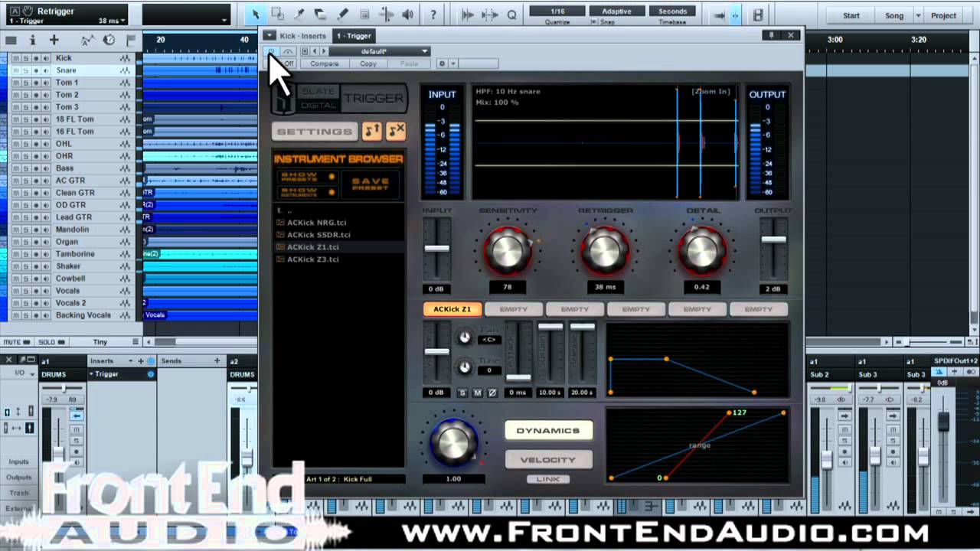
Task: Open the help question mark icon
Action: pos(433,15)
